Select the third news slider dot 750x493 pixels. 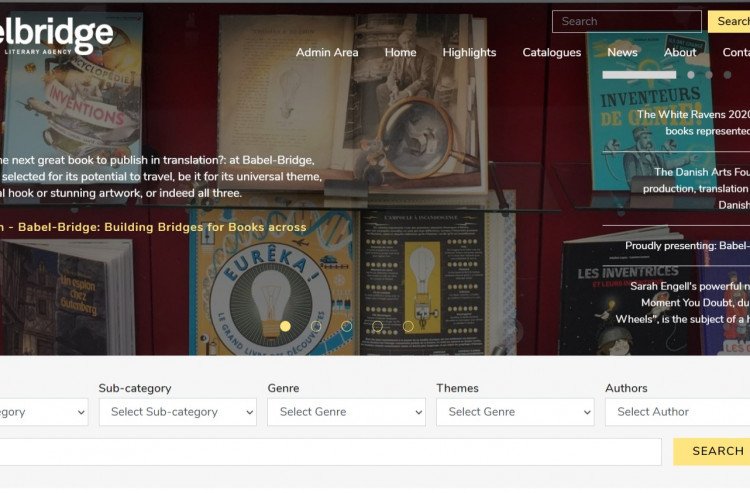point(709,75)
